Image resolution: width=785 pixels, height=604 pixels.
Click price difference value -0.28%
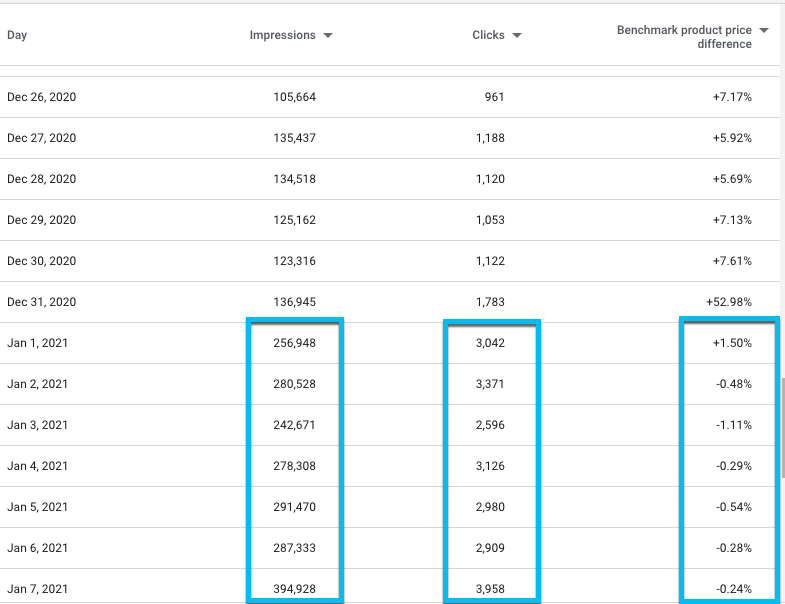click(734, 548)
